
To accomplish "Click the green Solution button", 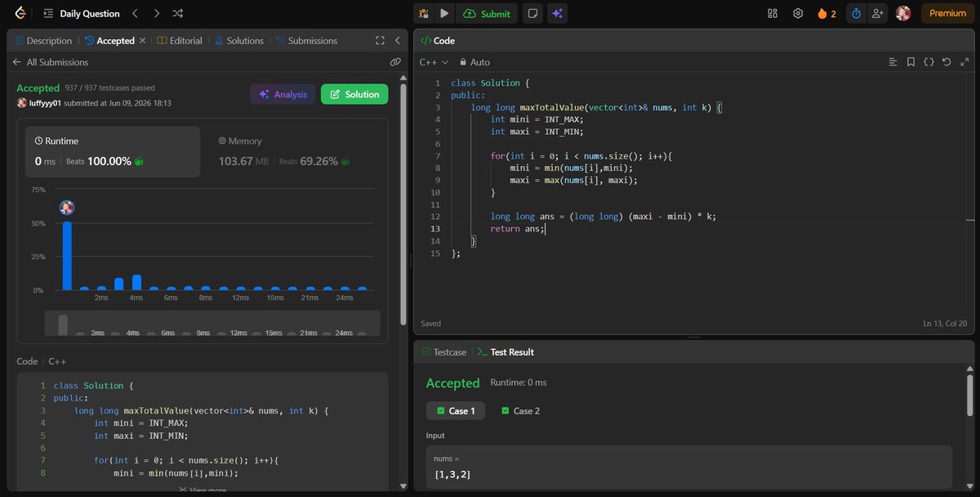I will pyautogui.click(x=354, y=94).
